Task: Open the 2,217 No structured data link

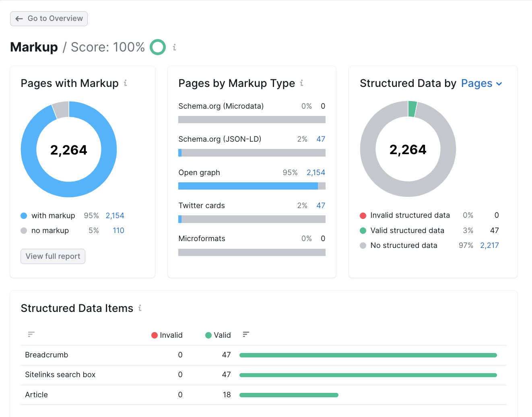Action: point(489,245)
